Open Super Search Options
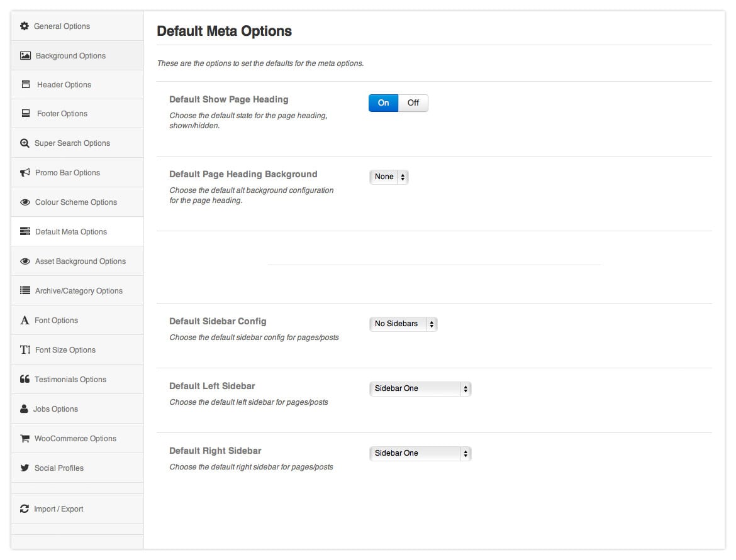Image resolution: width=736 pixels, height=560 pixels. pyautogui.click(x=77, y=143)
